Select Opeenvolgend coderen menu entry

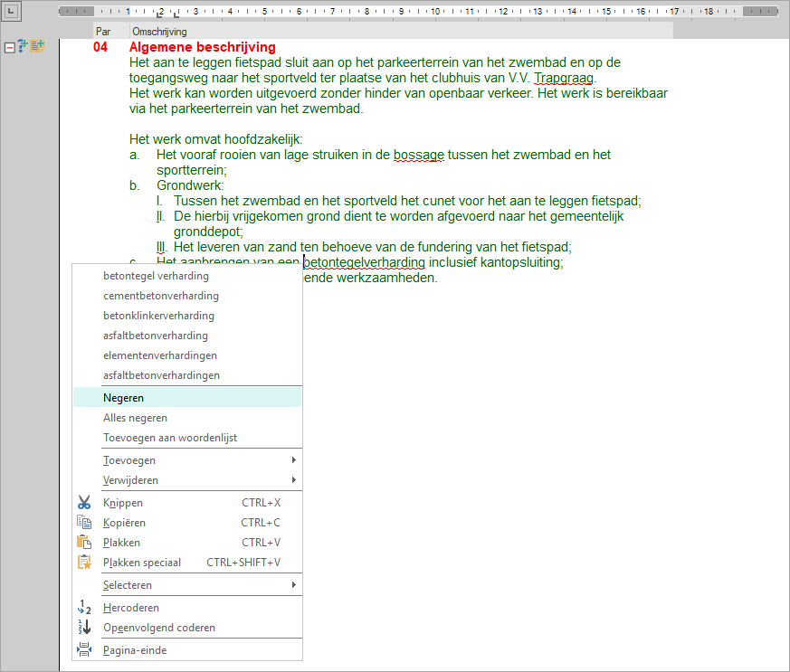coord(187,627)
